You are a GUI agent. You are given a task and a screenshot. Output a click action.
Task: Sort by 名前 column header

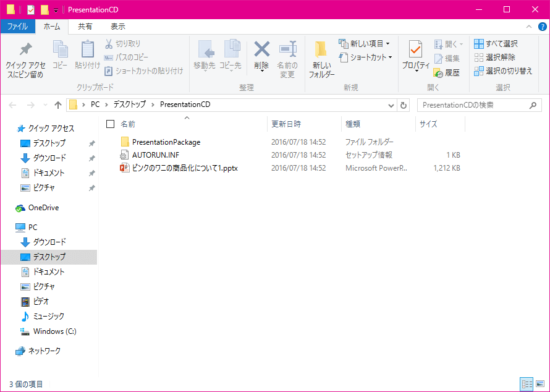128,124
